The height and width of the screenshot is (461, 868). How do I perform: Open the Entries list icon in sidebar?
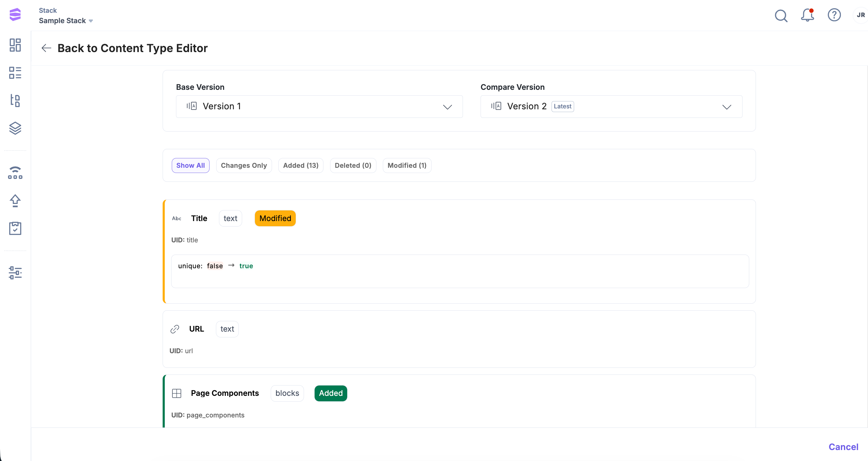tap(15, 72)
